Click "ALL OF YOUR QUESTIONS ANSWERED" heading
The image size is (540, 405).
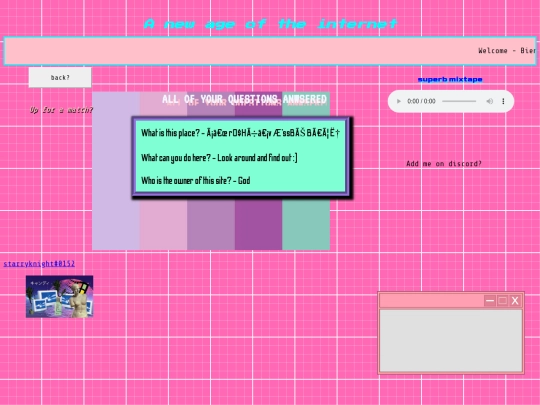point(244,99)
